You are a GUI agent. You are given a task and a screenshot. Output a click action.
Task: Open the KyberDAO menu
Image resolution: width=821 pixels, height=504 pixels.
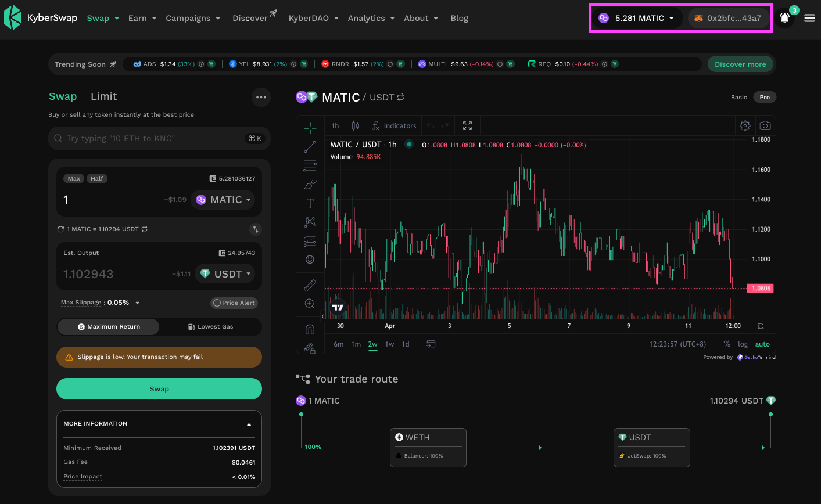314,18
